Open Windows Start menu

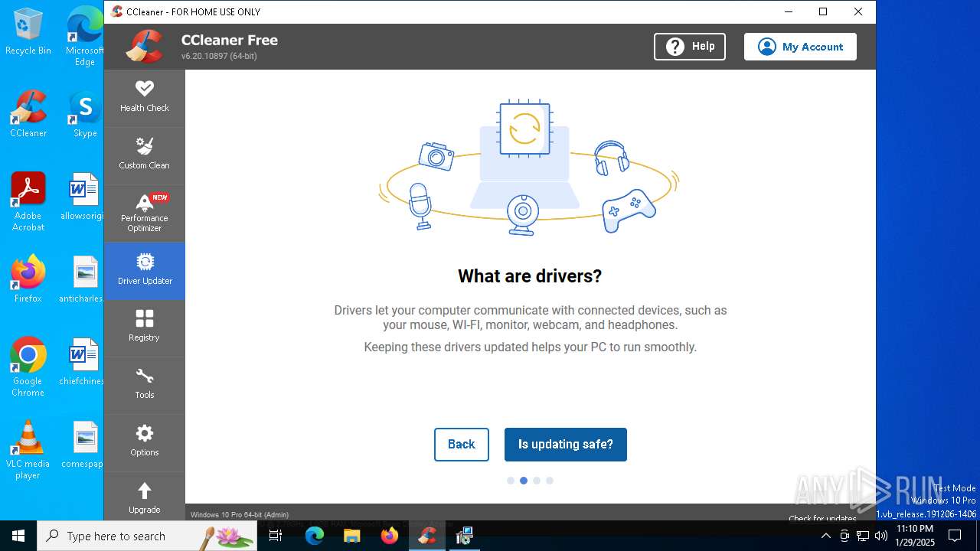click(18, 536)
